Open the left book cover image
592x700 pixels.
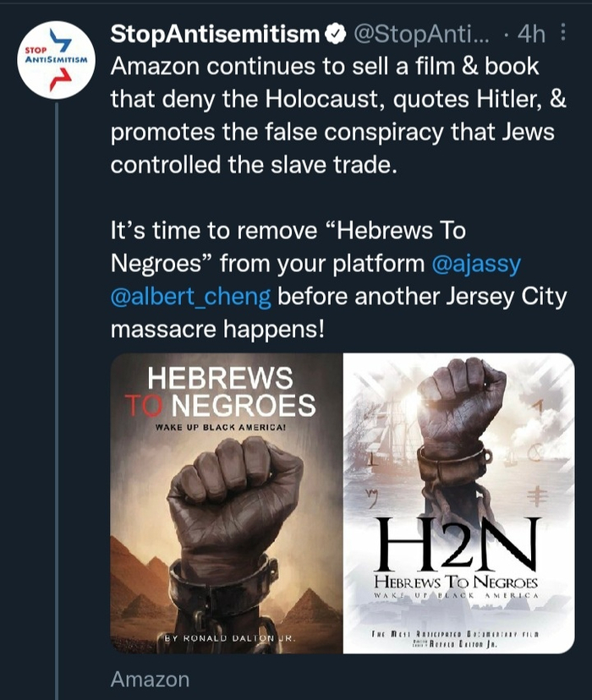pyautogui.click(x=227, y=502)
